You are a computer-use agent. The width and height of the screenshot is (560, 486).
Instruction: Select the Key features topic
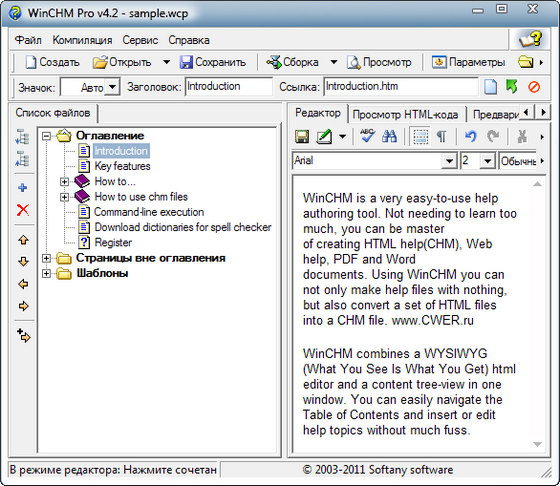coord(122,166)
